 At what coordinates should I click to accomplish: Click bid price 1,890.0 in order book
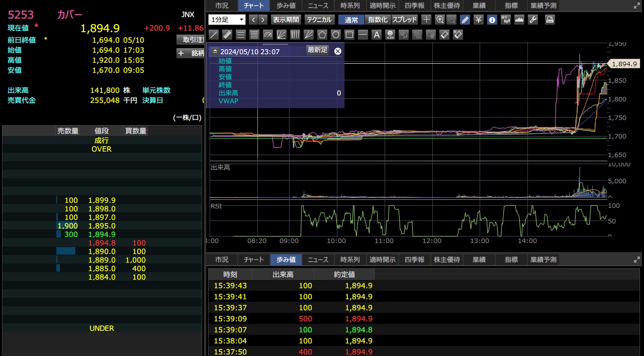click(x=102, y=252)
